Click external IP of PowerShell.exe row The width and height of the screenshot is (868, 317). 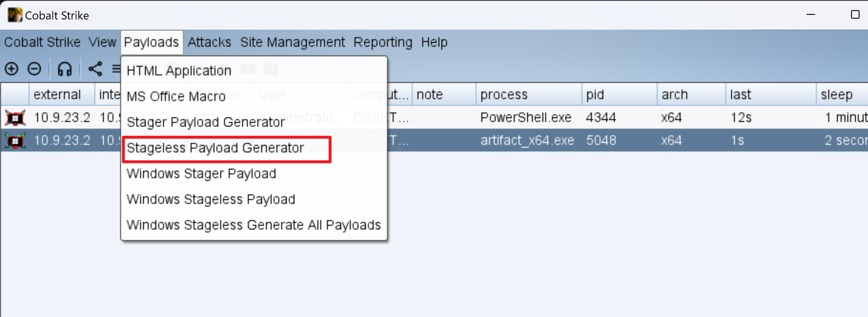tap(62, 118)
